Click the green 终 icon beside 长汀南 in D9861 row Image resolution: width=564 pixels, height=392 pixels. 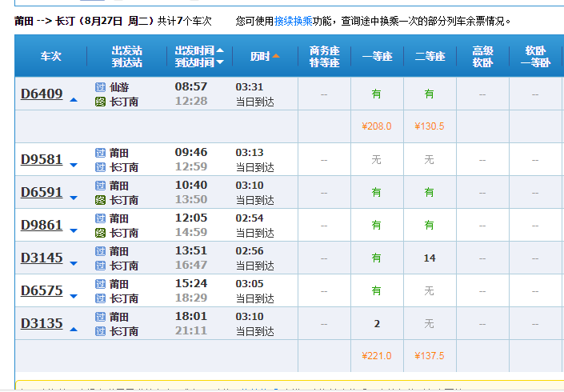[100, 233]
